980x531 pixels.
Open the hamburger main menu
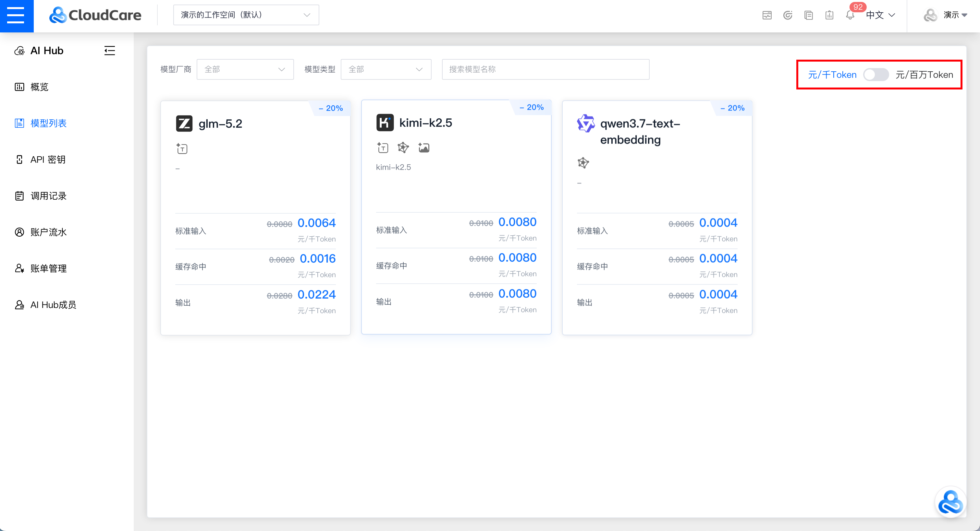click(x=16, y=16)
